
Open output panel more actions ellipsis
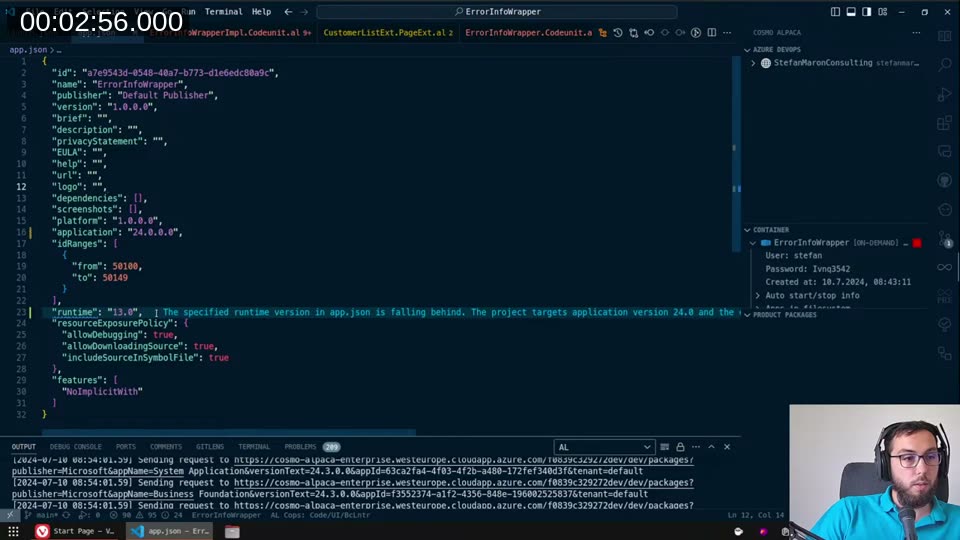click(x=696, y=447)
